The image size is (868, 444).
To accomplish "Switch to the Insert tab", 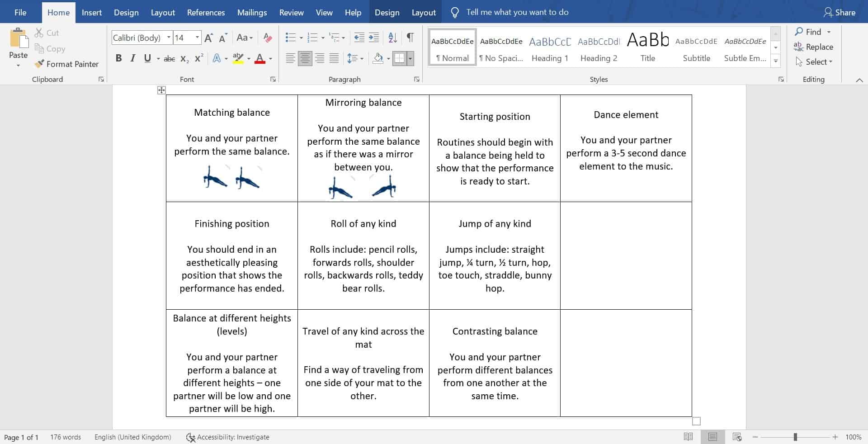I will [91, 12].
